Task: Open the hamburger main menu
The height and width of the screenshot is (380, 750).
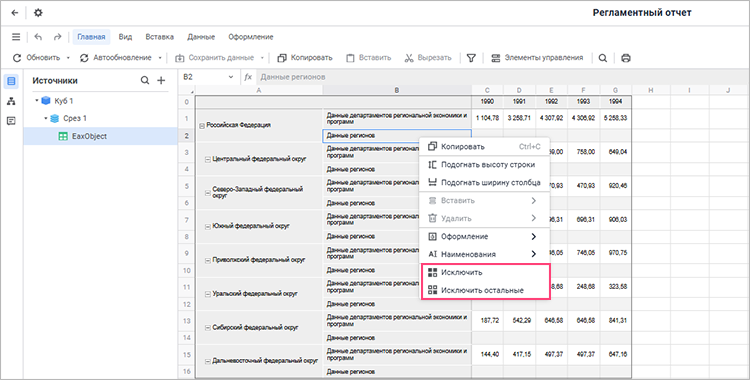Action: coord(16,37)
